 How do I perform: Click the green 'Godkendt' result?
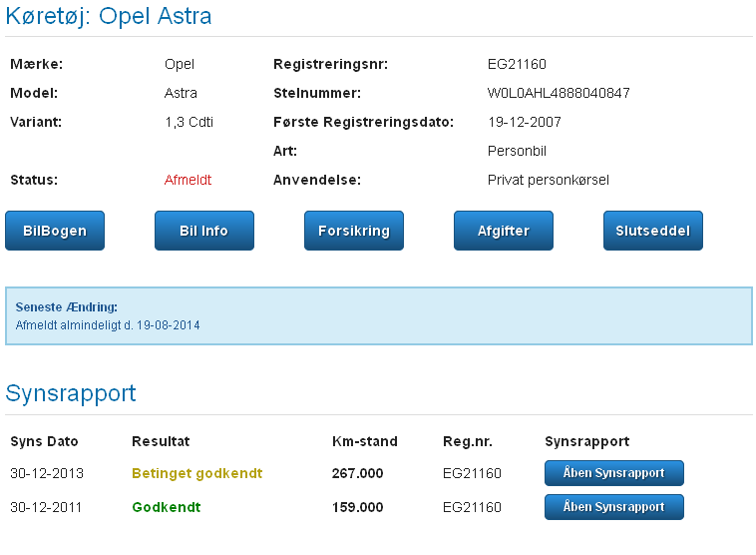click(x=166, y=507)
